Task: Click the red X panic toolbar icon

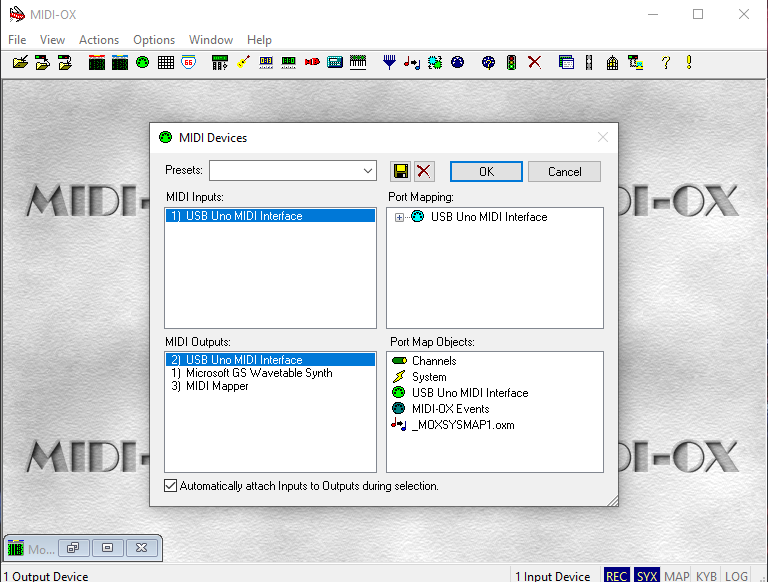Action: [534, 63]
